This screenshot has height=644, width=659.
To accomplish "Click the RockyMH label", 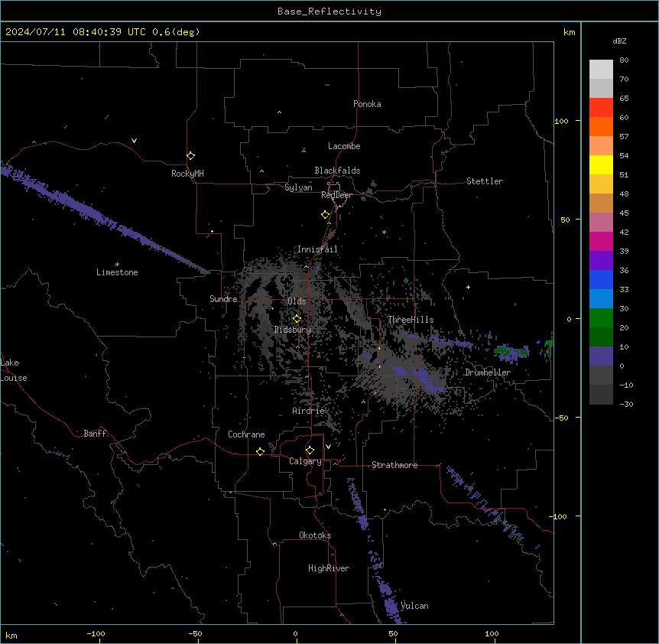I will [187, 174].
